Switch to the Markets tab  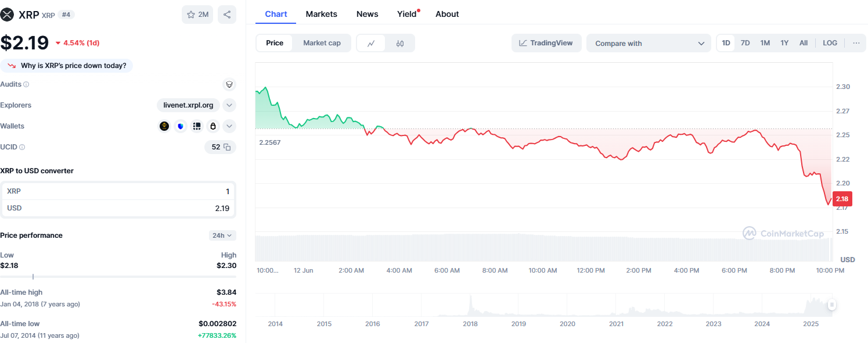[321, 14]
